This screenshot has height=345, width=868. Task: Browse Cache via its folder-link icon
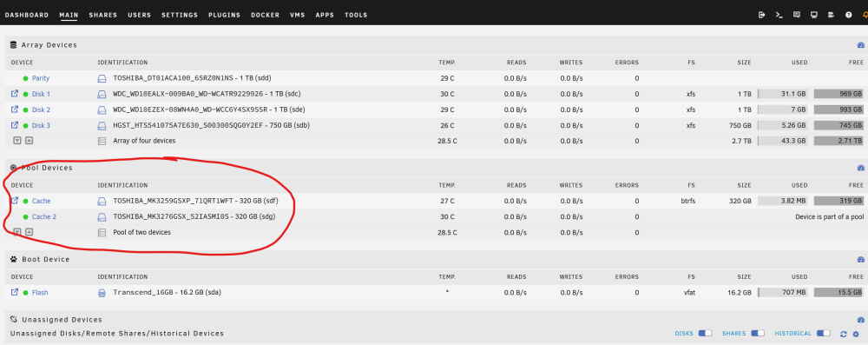15,201
